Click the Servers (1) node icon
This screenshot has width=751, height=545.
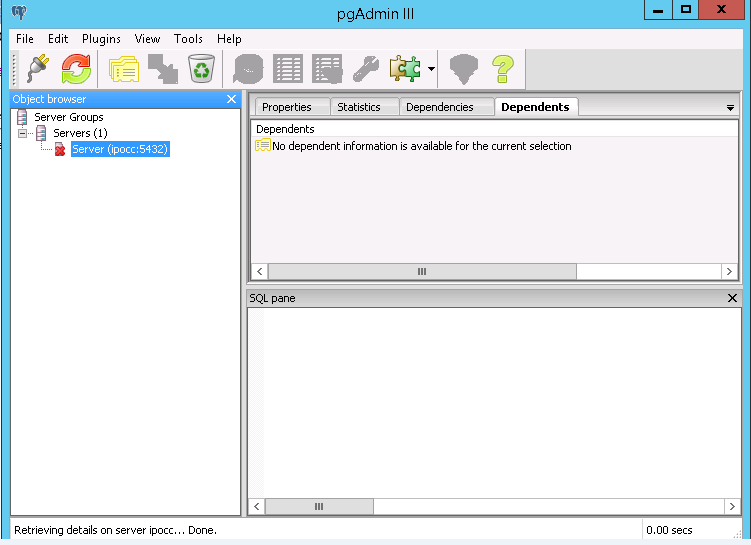(x=41, y=133)
